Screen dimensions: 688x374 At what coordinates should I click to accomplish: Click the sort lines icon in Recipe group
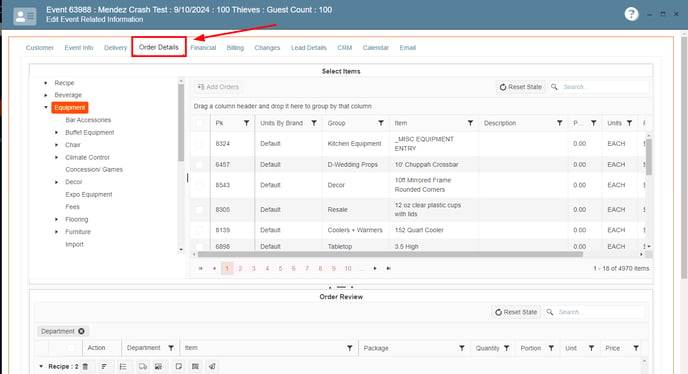click(104, 367)
